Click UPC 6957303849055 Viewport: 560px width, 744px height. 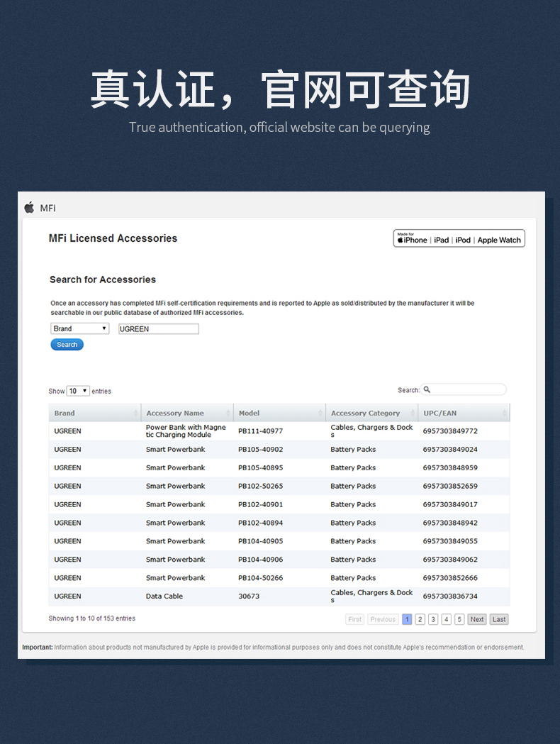click(x=450, y=541)
